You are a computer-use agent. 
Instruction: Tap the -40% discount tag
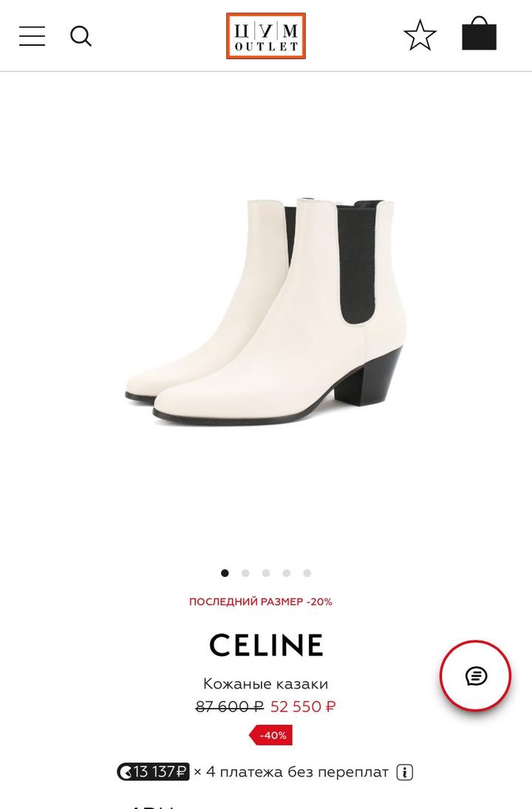271,735
